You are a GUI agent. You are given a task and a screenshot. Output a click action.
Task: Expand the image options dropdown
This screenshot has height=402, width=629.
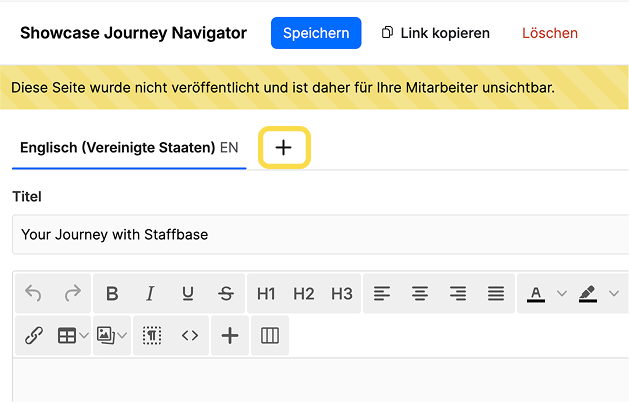[122, 335]
